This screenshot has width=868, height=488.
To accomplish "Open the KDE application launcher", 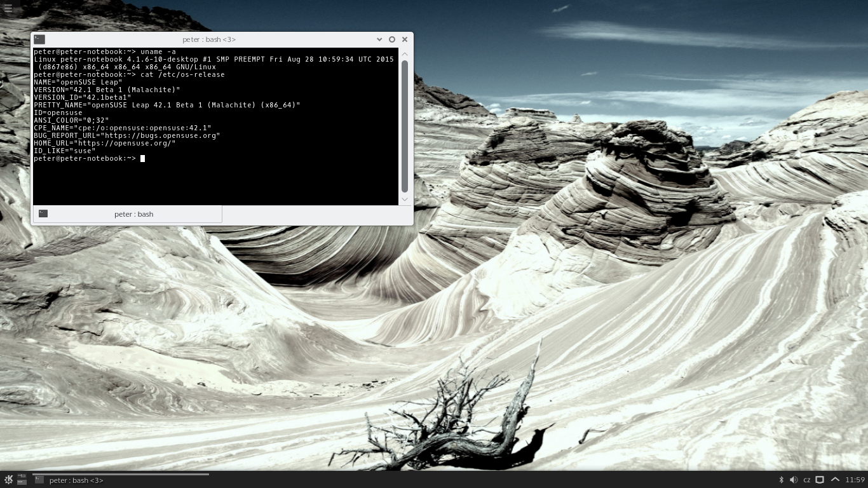I will pyautogui.click(x=8, y=480).
